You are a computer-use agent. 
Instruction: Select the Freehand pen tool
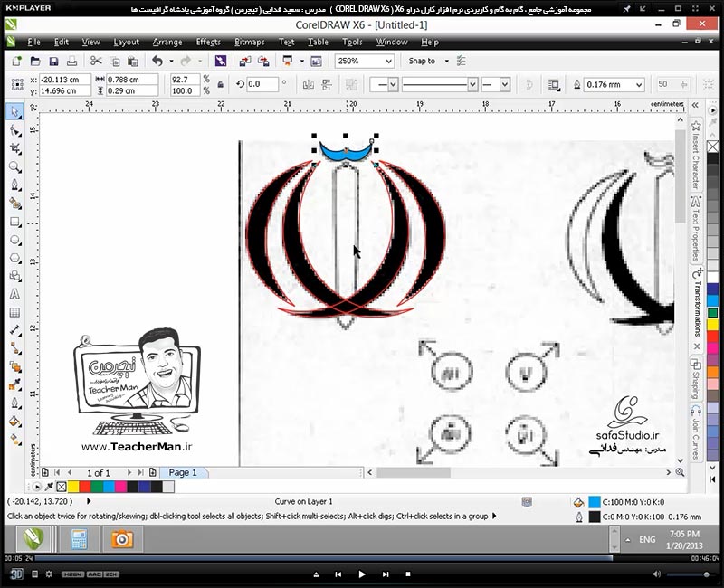(15, 185)
